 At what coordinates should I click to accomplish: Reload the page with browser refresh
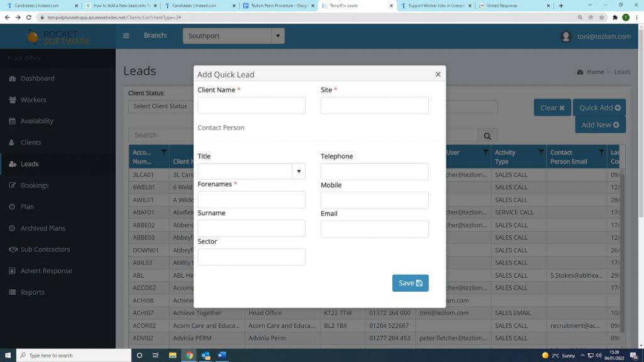[29, 17]
